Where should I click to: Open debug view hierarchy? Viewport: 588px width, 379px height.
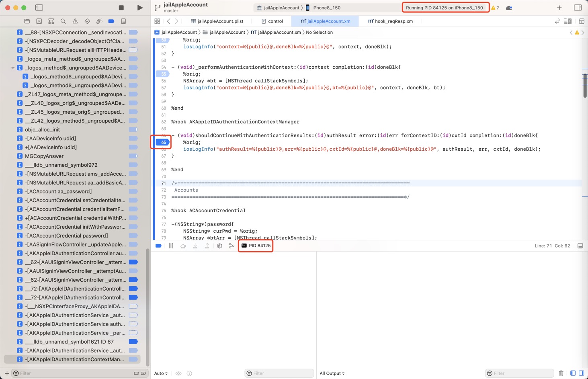pos(219,246)
